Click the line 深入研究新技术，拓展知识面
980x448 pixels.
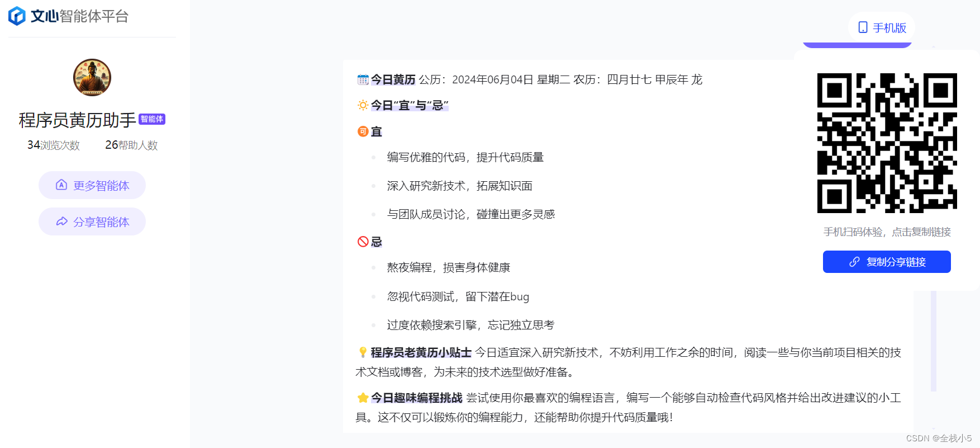coord(459,186)
